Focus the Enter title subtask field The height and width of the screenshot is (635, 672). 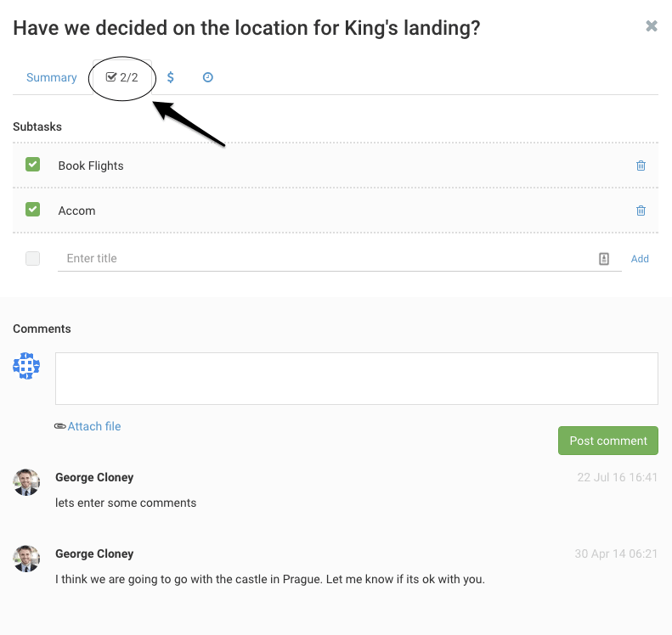327,259
